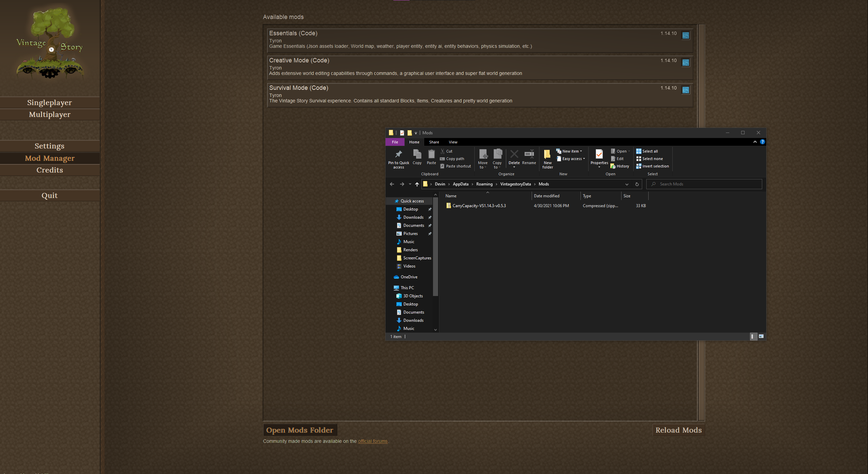Open the Share ribbon tab
Screen dimensions: 868x474
434,142
